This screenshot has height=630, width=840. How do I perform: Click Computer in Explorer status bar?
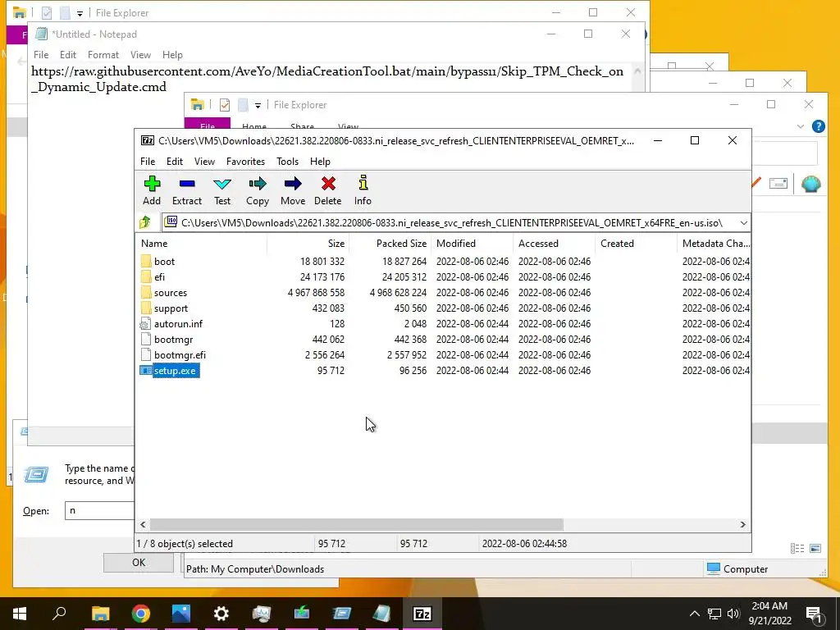(x=737, y=569)
